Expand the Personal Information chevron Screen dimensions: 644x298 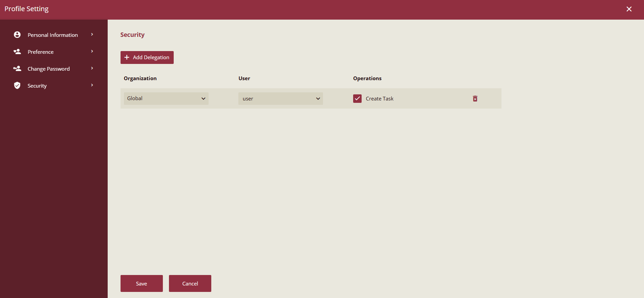point(92,35)
